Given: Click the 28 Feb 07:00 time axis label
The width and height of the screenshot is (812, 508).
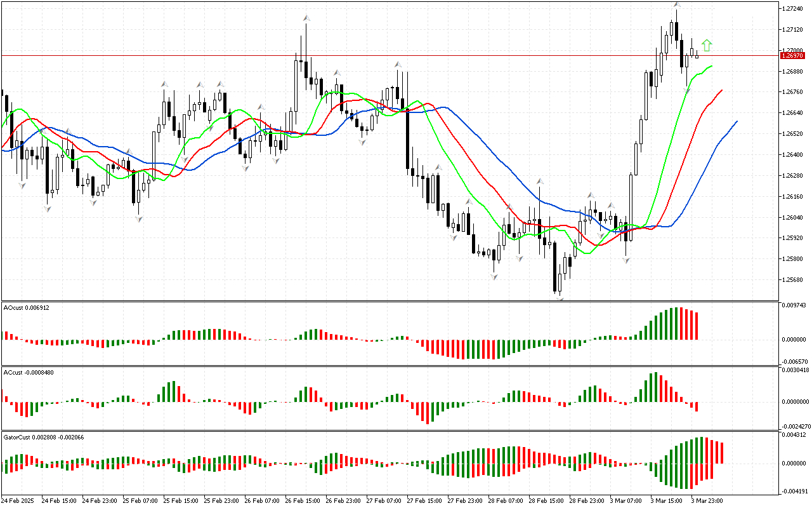Looking at the screenshot, I should tap(506, 501).
